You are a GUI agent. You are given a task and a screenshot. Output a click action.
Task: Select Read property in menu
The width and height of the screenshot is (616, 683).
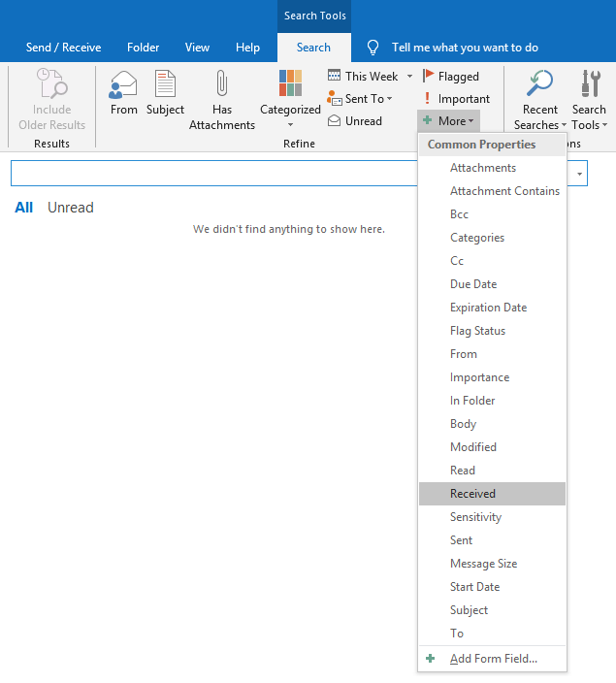pyautogui.click(x=492, y=471)
